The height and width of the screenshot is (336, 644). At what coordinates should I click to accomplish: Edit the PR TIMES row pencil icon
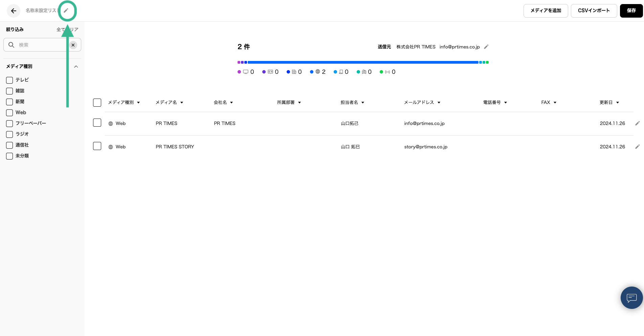(637, 123)
